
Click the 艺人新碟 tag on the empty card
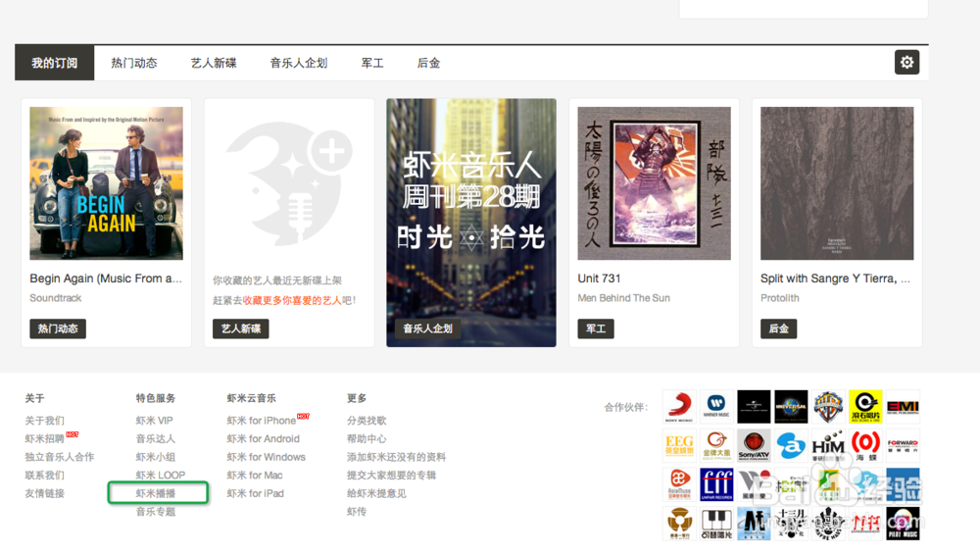(x=241, y=328)
